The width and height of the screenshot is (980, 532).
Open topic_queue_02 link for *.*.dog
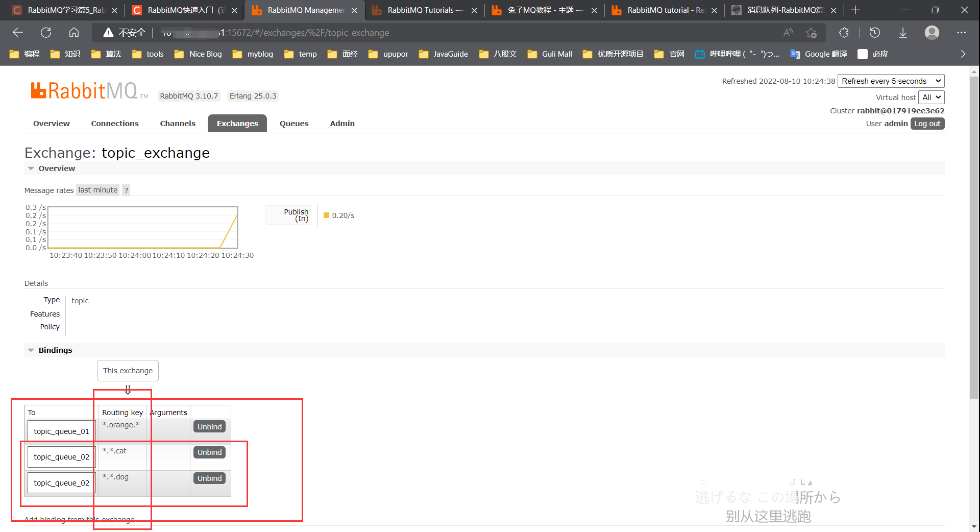[62, 483]
